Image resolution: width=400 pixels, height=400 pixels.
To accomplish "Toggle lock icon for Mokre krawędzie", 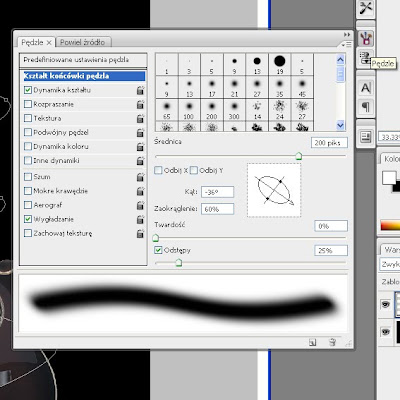I will [140, 191].
